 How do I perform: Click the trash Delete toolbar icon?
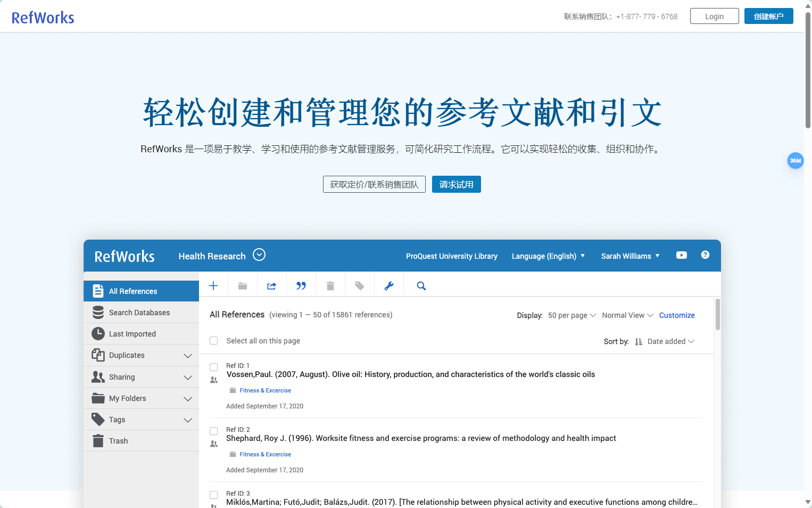330,286
